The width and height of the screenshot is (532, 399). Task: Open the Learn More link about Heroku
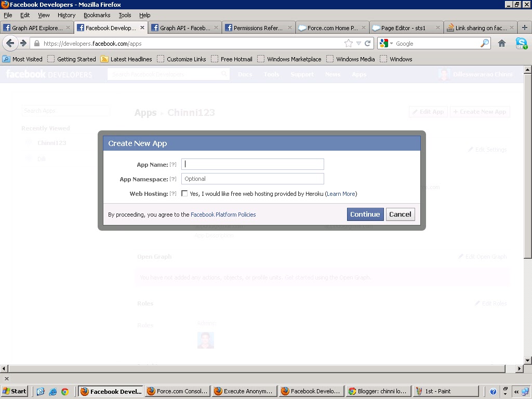pyautogui.click(x=341, y=194)
